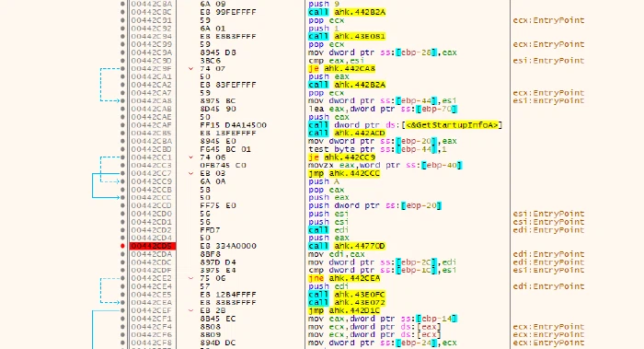This screenshot has height=349, width=644.
Task: Set breakpoint via dot beside 00442CA2
Action: [x=122, y=85]
